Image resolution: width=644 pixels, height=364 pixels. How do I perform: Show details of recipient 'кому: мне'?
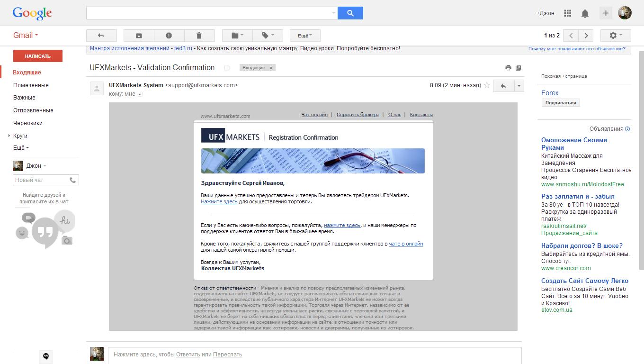[140, 94]
